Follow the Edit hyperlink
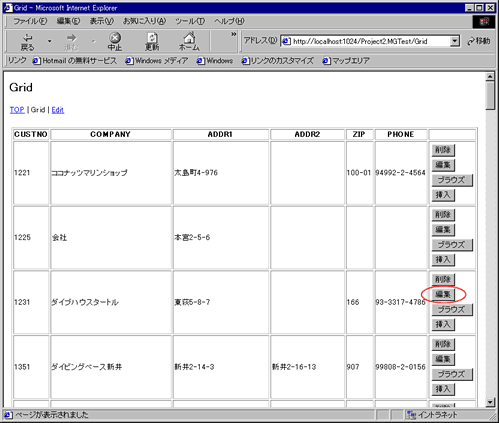Viewport: 499px width, 423px height. (58, 110)
